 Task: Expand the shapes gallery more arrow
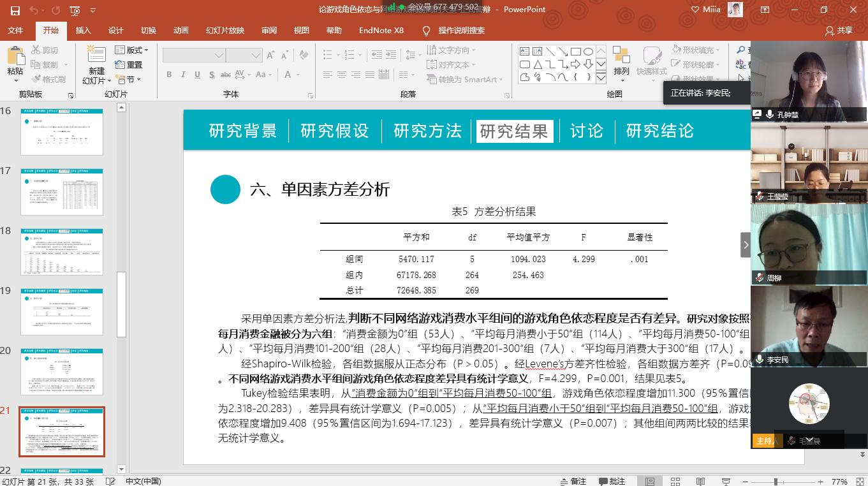tap(601, 78)
